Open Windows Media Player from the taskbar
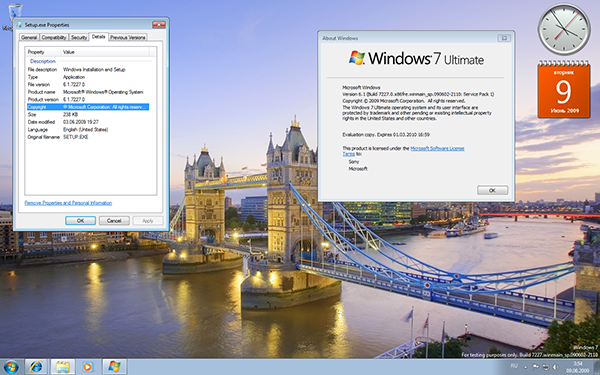 (88, 367)
